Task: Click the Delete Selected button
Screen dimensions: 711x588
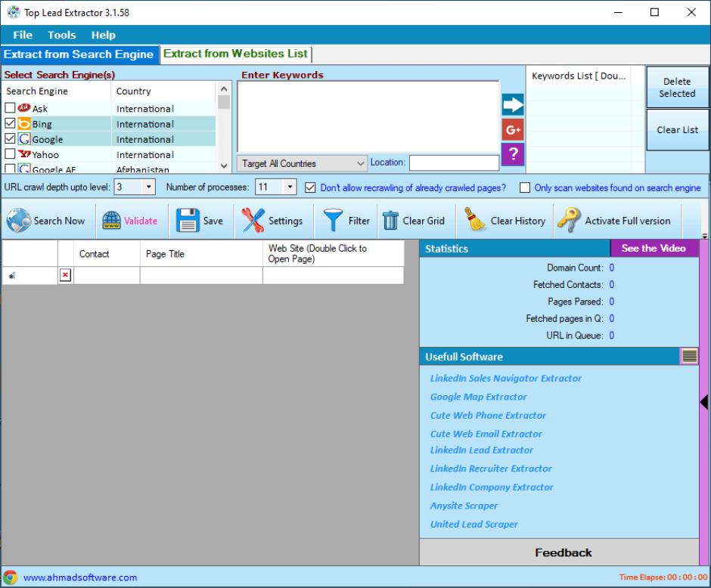Action: coord(678,88)
